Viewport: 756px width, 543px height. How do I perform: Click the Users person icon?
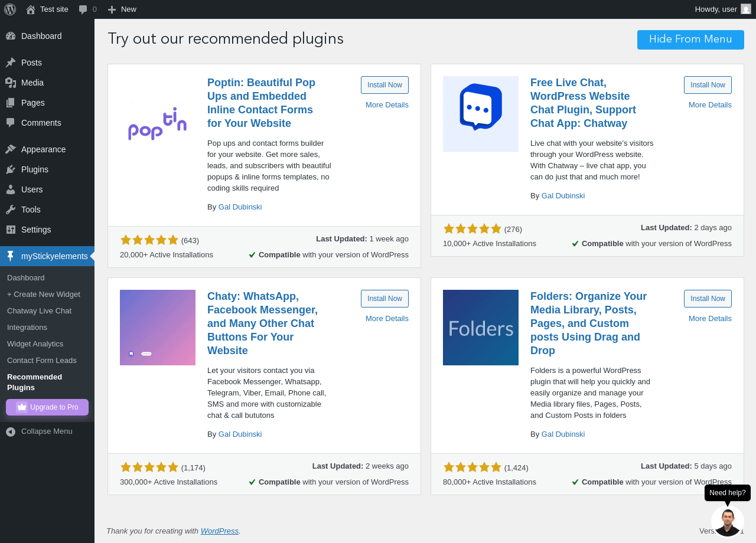[11, 189]
